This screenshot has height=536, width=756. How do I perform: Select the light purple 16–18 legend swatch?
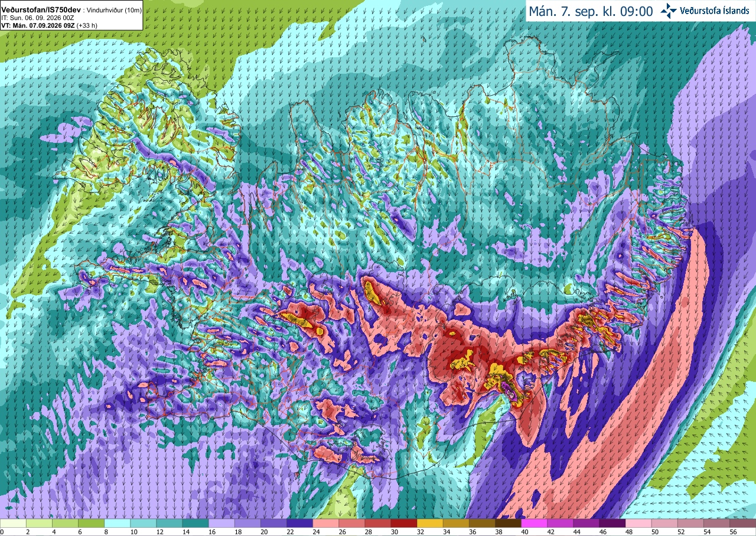[x=221, y=523]
